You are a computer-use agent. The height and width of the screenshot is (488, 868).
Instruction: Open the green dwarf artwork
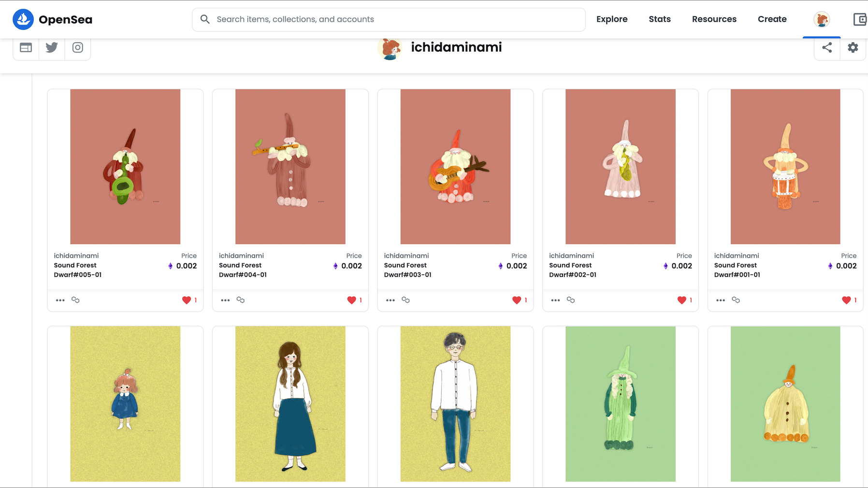click(621, 404)
